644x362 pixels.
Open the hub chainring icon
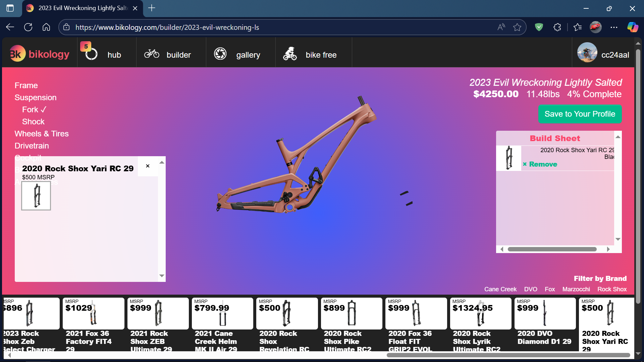[91, 54]
